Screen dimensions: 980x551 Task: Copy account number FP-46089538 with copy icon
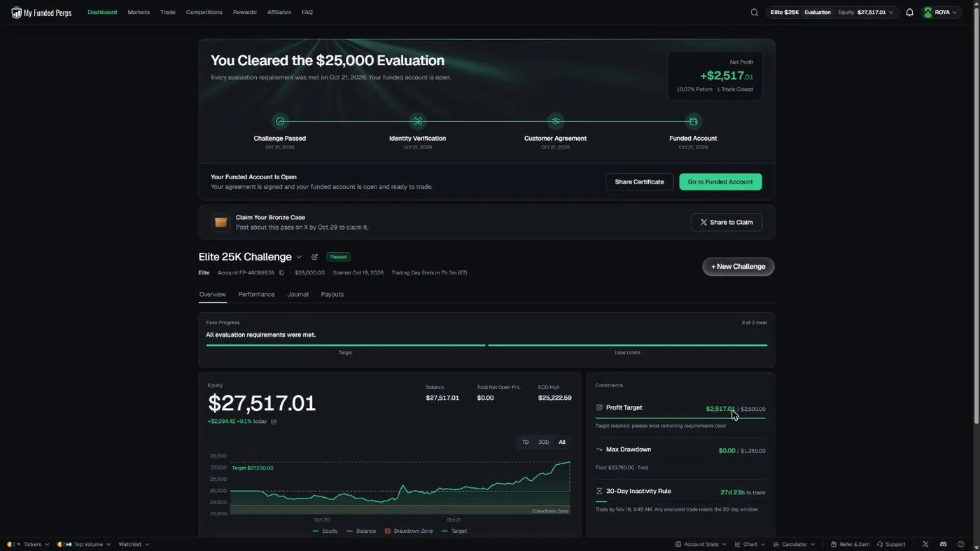click(x=281, y=273)
